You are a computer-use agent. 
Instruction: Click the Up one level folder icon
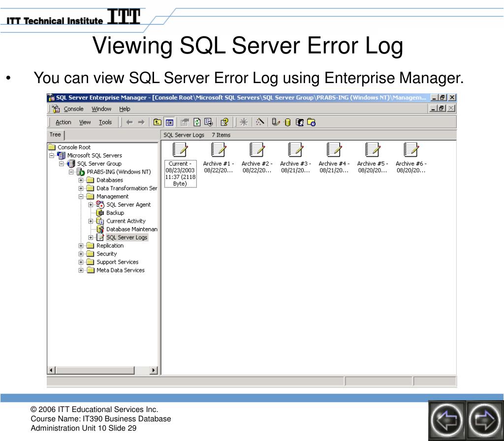(x=157, y=122)
